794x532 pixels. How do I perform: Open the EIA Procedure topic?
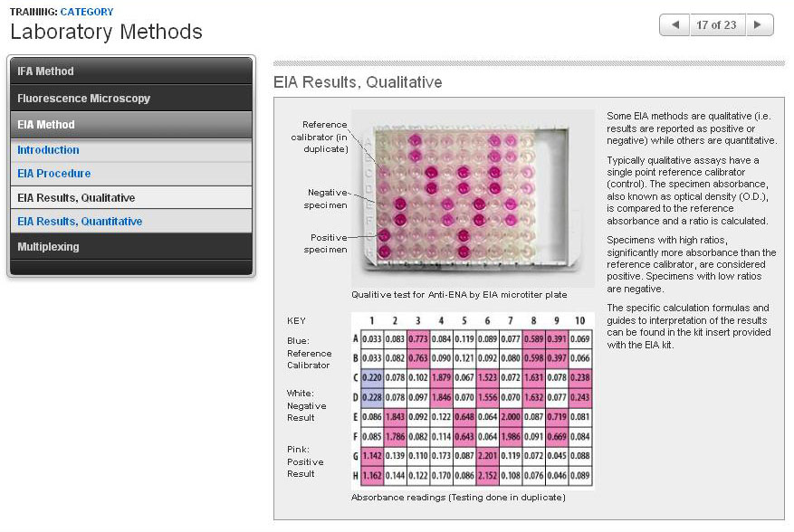tap(53, 174)
